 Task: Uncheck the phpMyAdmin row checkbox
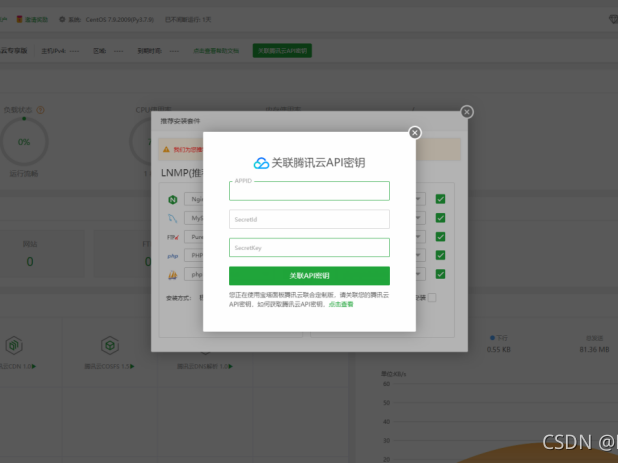pyautogui.click(x=440, y=274)
